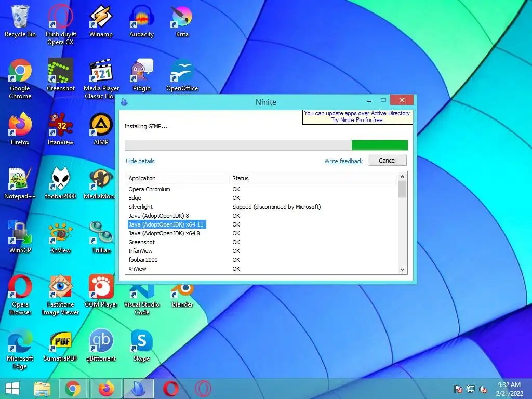Viewport: 532px width, 399px height.
Task: Select the Firefox desktop shortcut
Action: coord(20,129)
